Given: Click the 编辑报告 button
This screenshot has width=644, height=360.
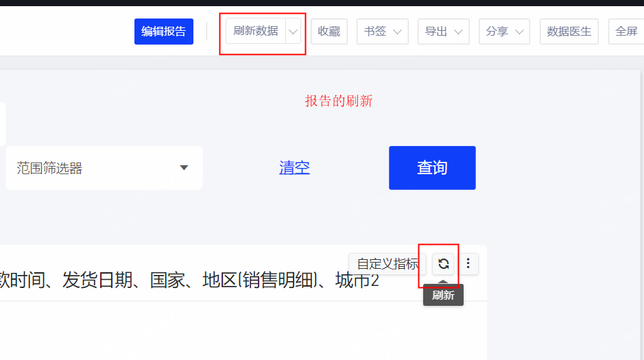Looking at the screenshot, I should [163, 31].
